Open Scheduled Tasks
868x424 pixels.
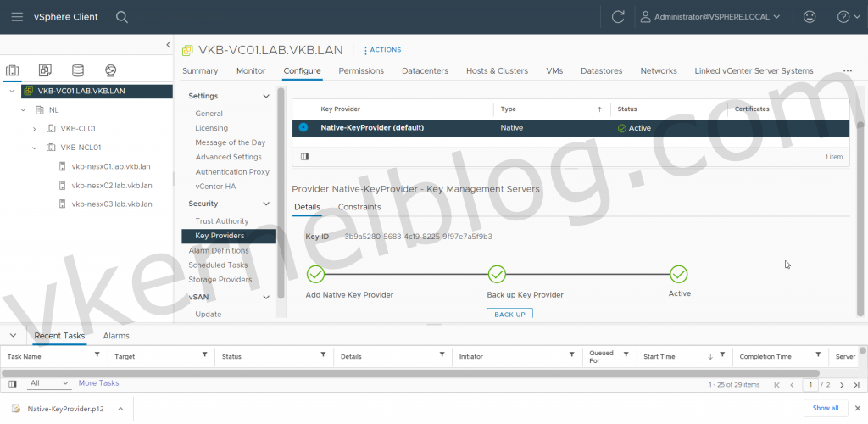[x=218, y=265]
